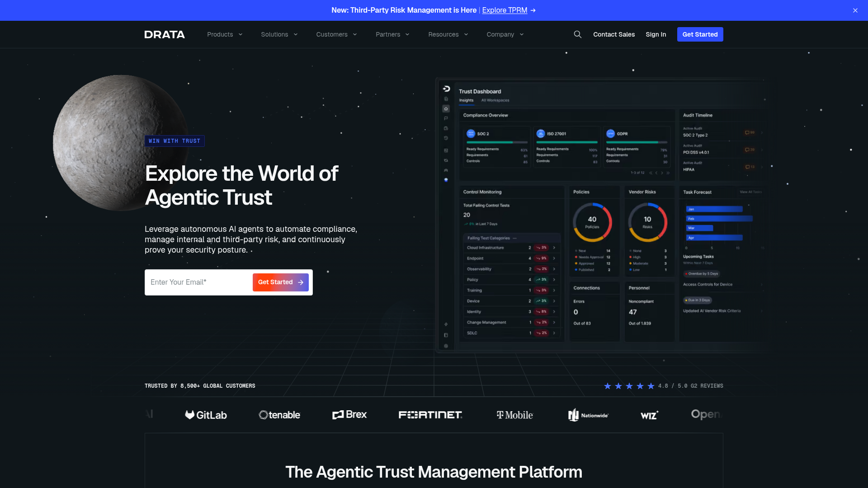The width and height of the screenshot is (868, 488).
Task: Expand the Products menu
Action: click(225, 34)
